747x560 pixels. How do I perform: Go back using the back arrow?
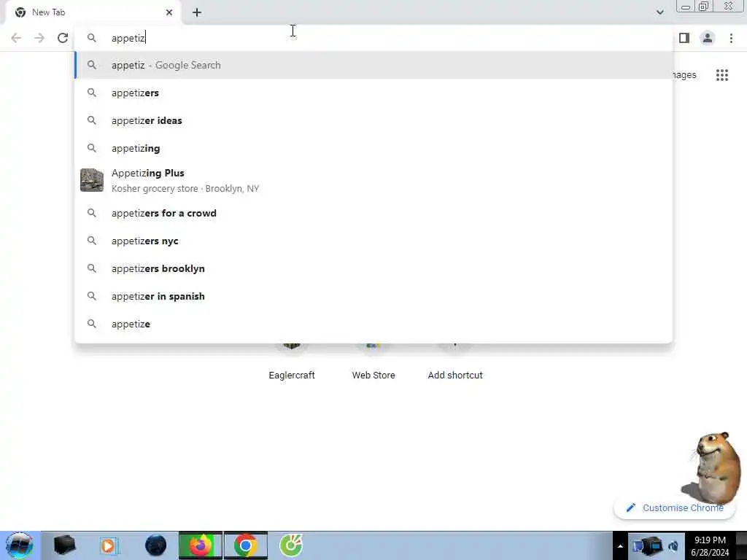(16, 38)
